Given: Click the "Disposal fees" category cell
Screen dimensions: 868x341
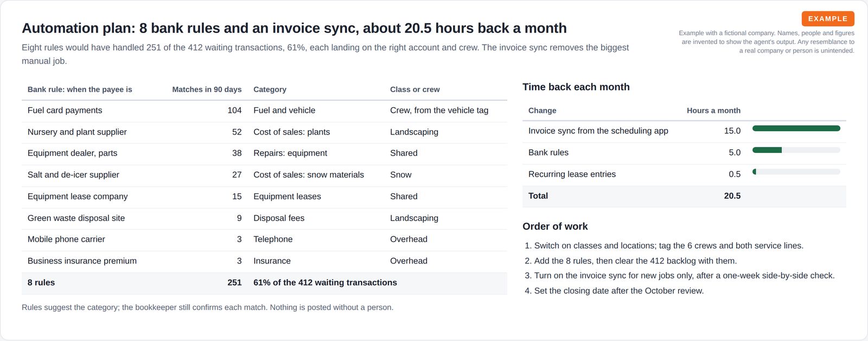Looking at the screenshot, I should tap(279, 218).
